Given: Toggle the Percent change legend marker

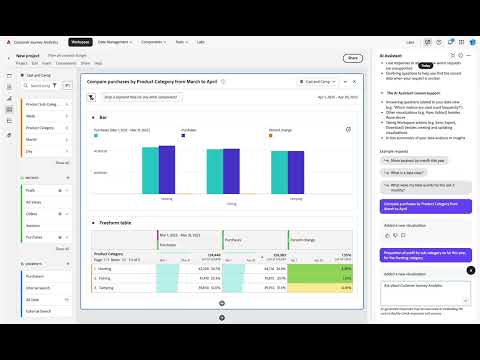Looking at the screenshot, I should point(271,136).
